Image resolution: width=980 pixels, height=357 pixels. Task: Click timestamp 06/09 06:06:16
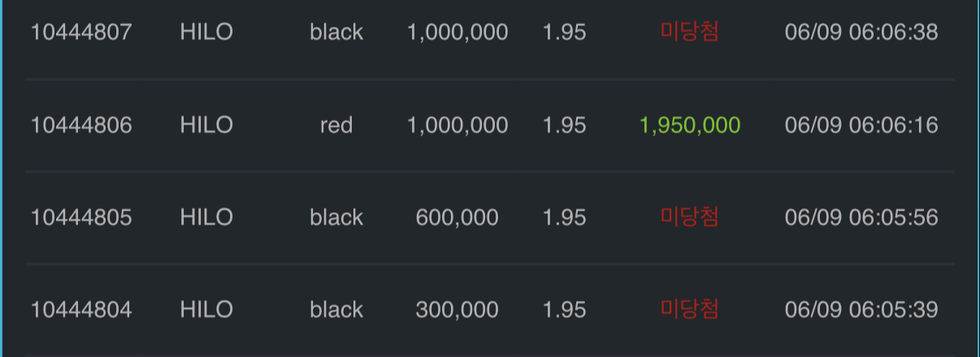coord(861,125)
